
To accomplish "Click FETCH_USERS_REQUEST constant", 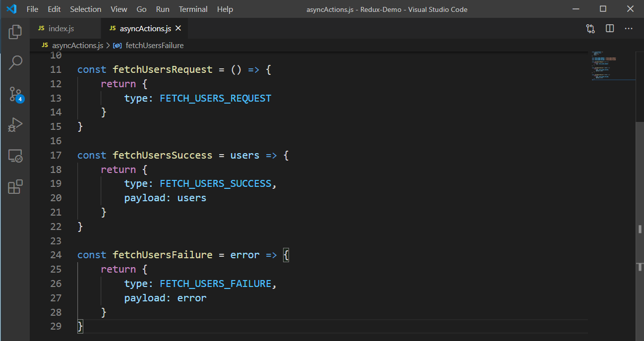I will click(216, 98).
